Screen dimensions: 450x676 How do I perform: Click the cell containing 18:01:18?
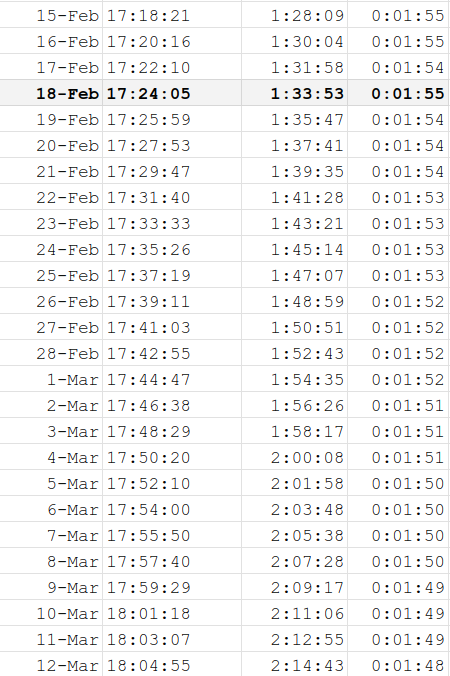(x=172, y=613)
